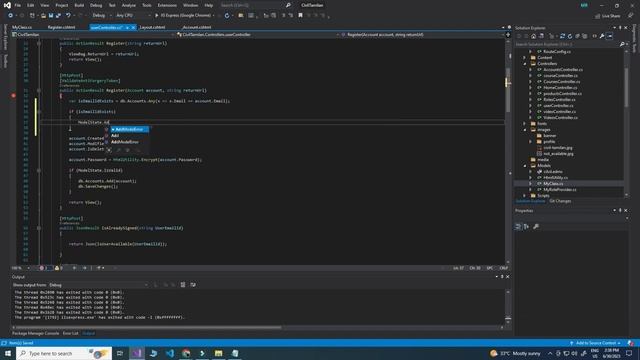Viewport: 640px width, 360px height.
Task: Click Add to Source Control in status bar
Action: [596, 343]
